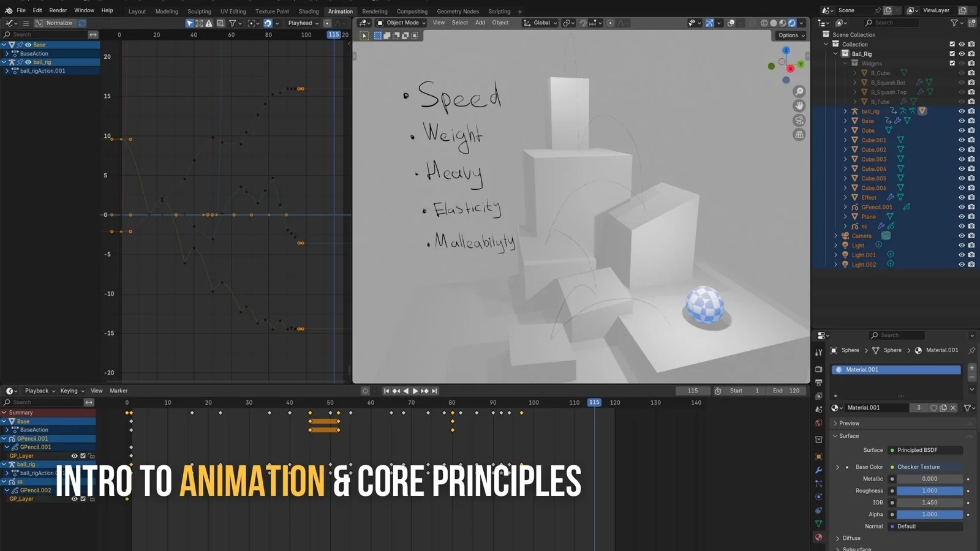Open the Object Mode dropdown
Screen dimensions: 980x551
point(401,23)
